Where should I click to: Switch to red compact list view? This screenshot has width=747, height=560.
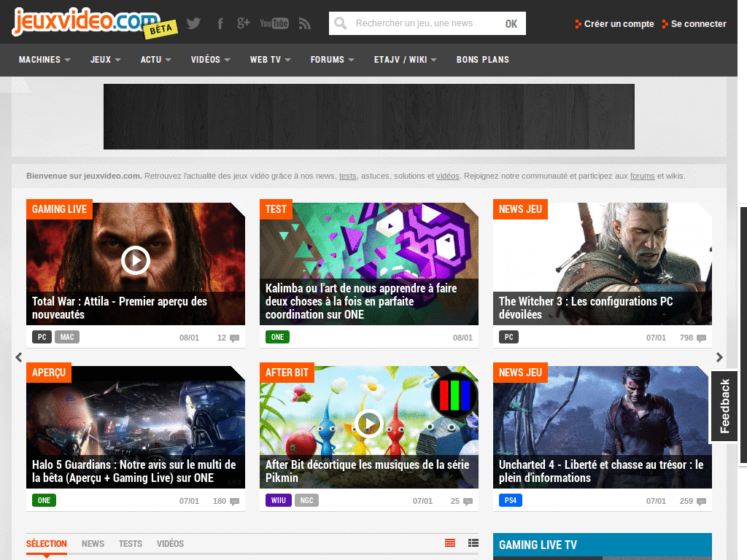click(x=449, y=542)
